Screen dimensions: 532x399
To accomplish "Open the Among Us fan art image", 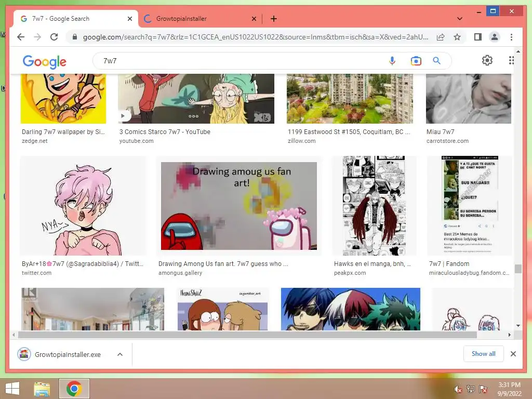I will pos(239,206).
